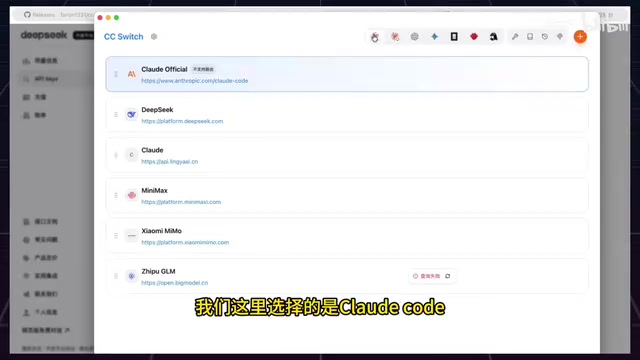Grab the drag handle on MiniMax row
640x360 pixels.
pos(116,196)
